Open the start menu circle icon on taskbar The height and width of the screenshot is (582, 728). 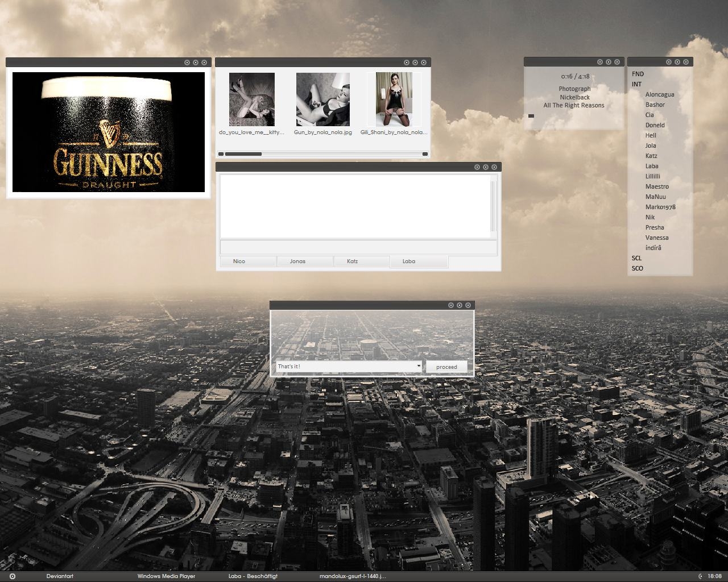pyautogui.click(x=13, y=576)
